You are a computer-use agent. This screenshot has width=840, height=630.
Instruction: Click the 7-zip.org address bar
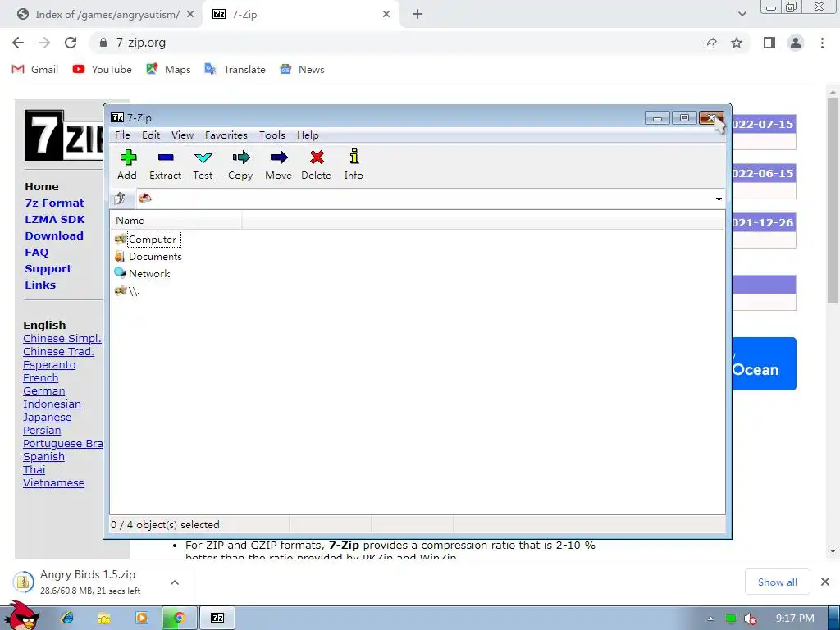coord(396,43)
